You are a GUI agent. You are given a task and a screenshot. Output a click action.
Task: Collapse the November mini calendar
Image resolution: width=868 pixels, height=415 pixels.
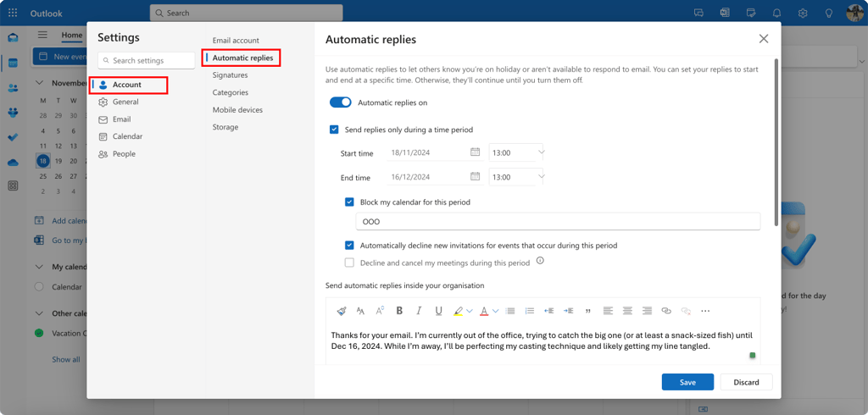tap(39, 82)
